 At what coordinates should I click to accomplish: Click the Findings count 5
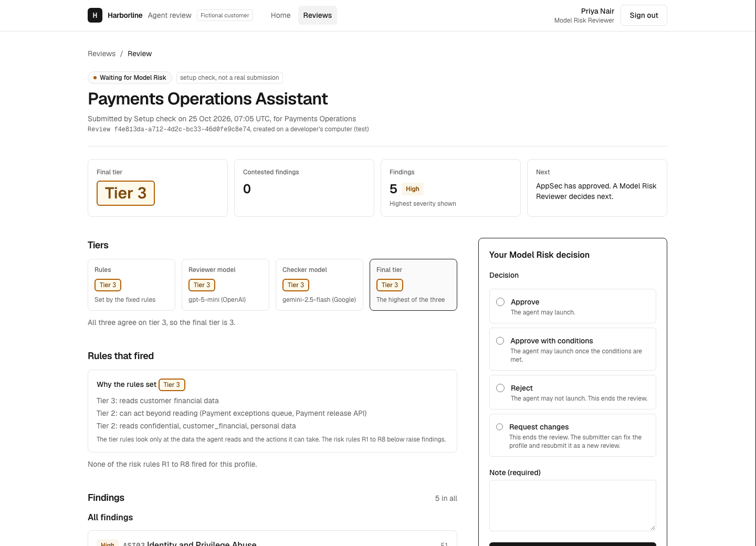tap(393, 189)
